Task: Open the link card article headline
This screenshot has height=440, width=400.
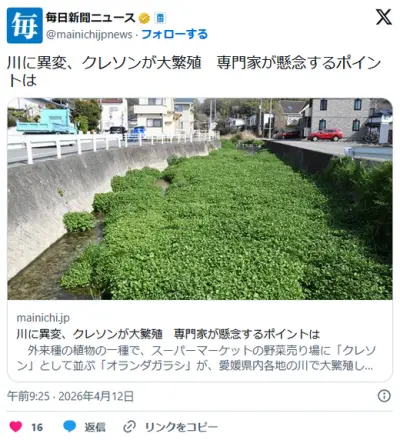Action: tap(168, 334)
